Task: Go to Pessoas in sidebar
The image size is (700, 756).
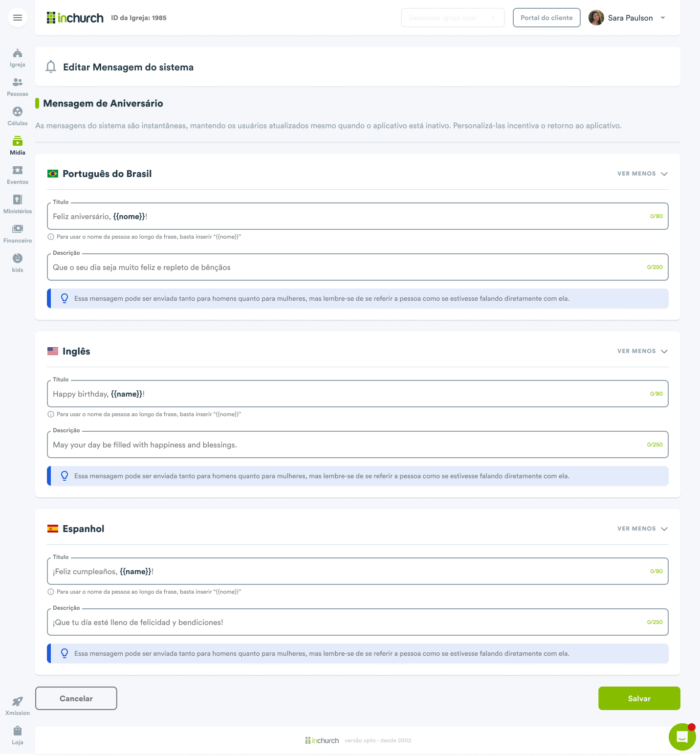Action: point(18,88)
